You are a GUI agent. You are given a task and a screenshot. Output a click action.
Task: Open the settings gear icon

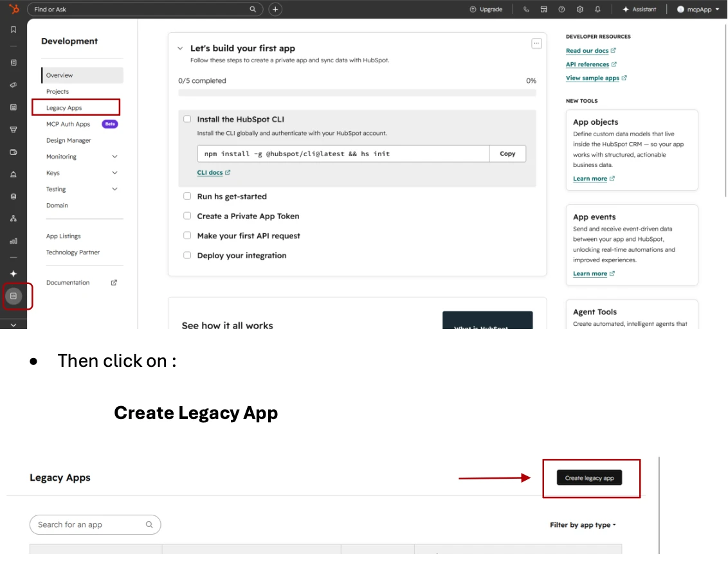pyautogui.click(x=580, y=9)
